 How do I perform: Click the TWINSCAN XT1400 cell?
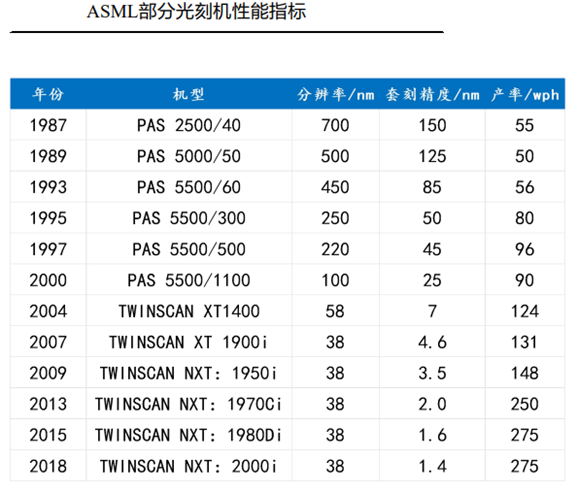[x=189, y=311]
